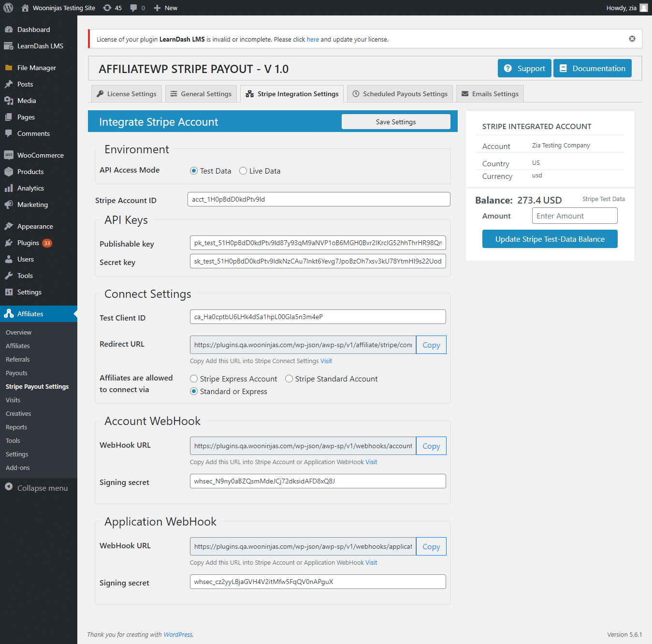Open the Creatives submenu item
Screen dimensions: 652x644
[18, 413]
